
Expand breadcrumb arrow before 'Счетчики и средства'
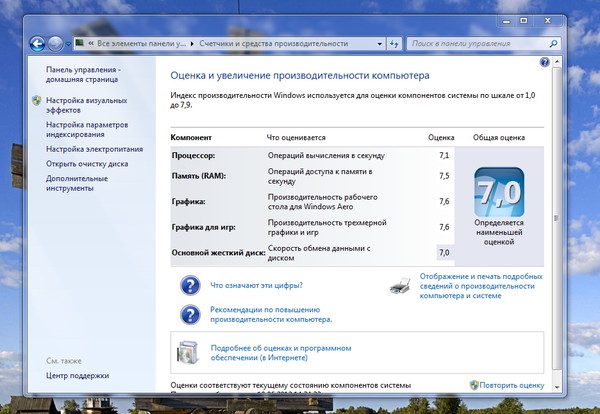tap(192, 44)
